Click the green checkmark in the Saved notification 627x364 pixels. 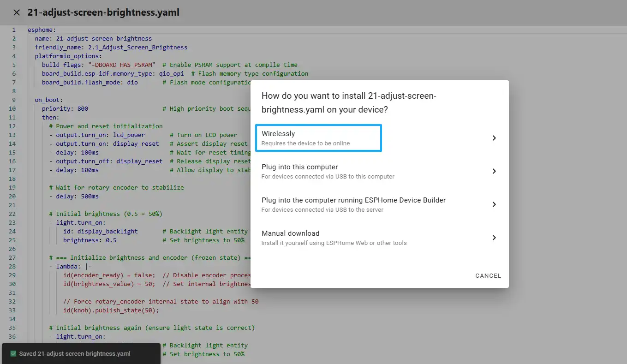tap(13, 354)
